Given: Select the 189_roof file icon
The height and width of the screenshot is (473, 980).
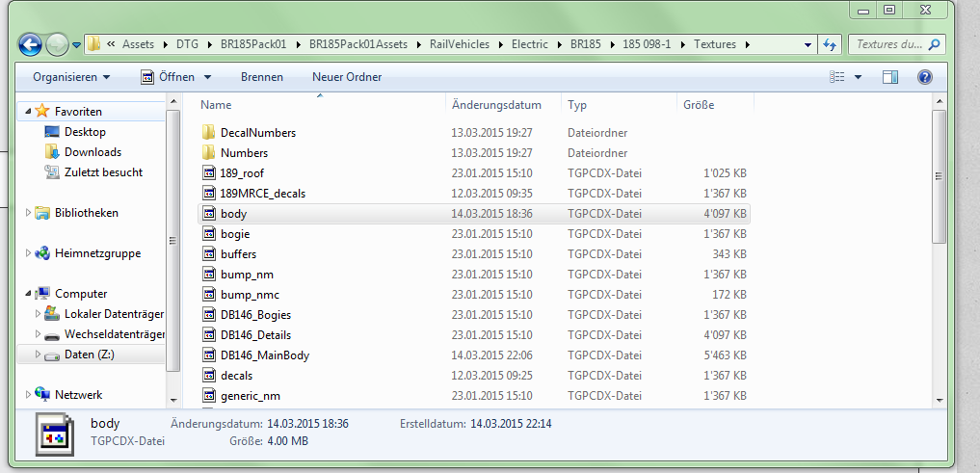Looking at the screenshot, I should pyautogui.click(x=209, y=173).
